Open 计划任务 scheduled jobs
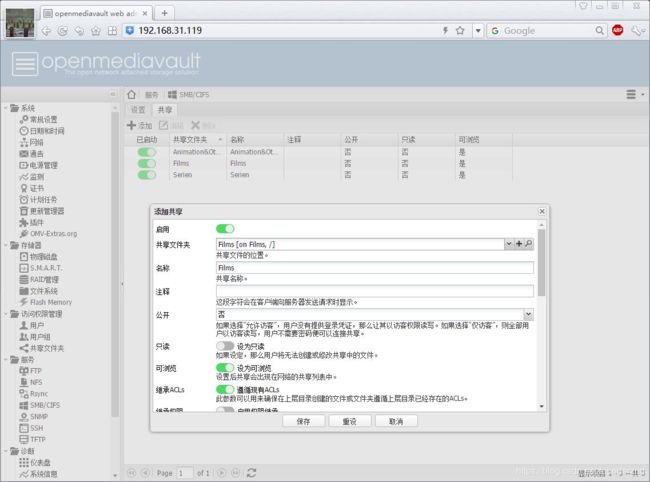Image resolution: width=650 pixels, height=482 pixels. point(39,200)
